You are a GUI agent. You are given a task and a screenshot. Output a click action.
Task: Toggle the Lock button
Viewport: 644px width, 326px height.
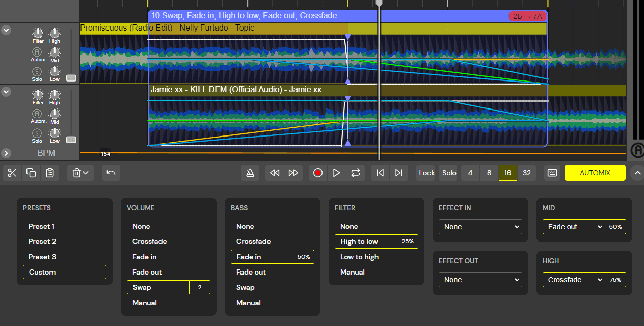click(426, 173)
